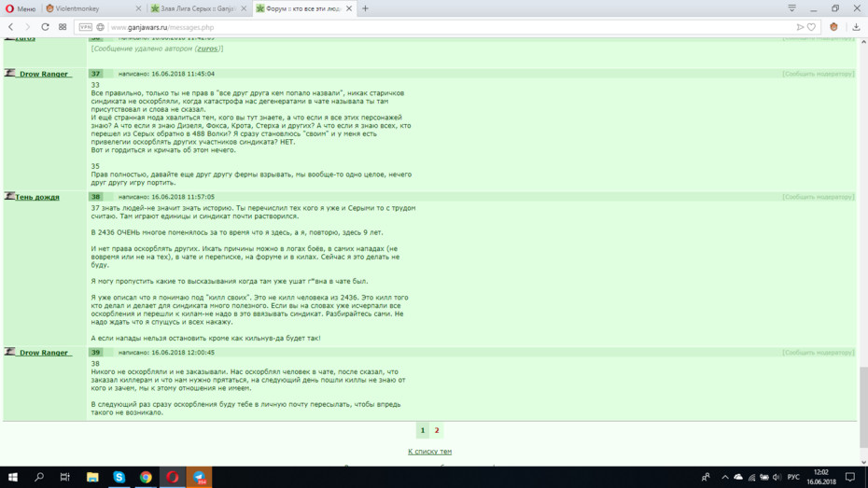868x488 pixels.
Task: Open Drow Ranger profile on post 37
Action: click(x=44, y=74)
